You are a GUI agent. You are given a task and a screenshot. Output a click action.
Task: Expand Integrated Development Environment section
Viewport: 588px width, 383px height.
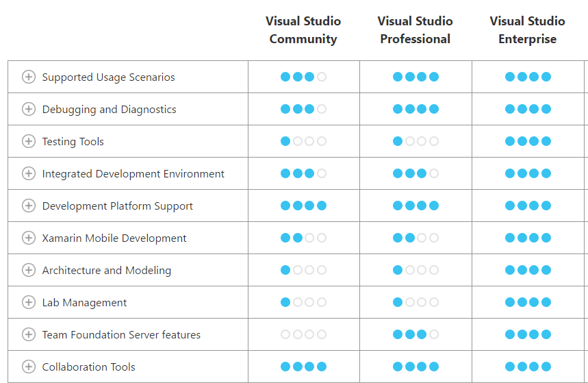coord(29,173)
